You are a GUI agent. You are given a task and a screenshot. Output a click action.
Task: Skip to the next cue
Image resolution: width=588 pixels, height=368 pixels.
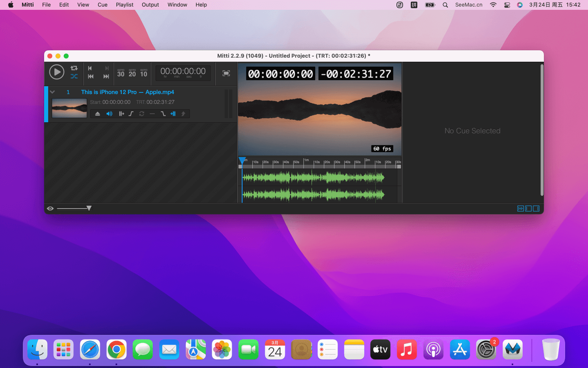click(x=106, y=76)
